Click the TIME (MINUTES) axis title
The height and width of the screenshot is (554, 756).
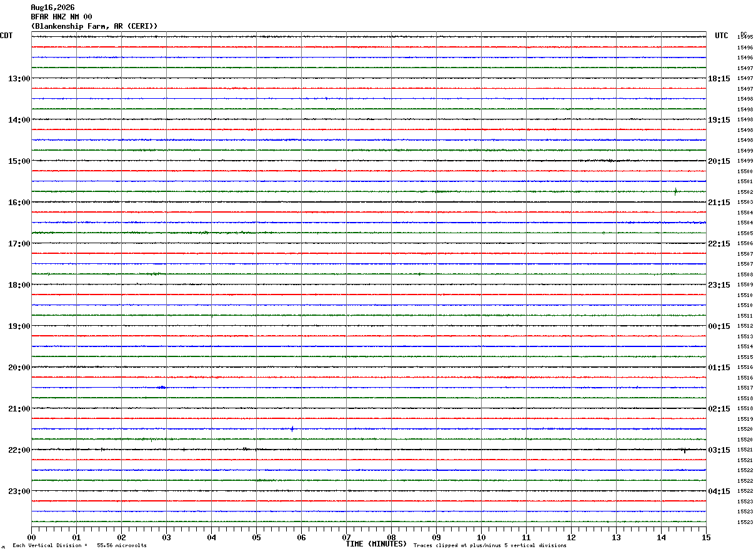pos(376,544)
